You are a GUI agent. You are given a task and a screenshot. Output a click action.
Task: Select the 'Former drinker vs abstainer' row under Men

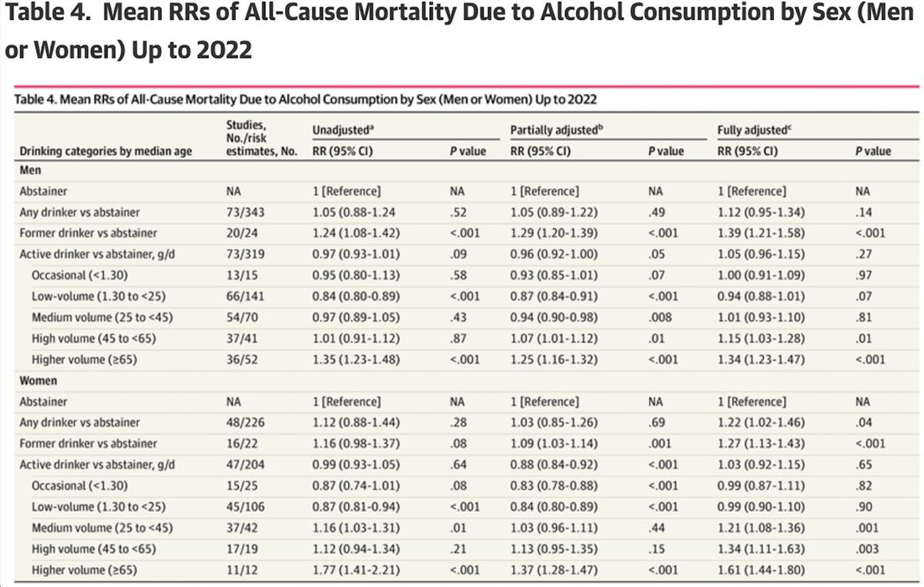[89, 233]
